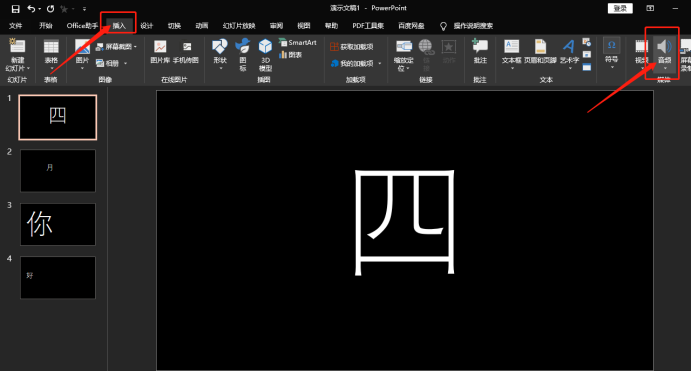Screen dimensions: 692x371
Task: Insert date and time small icon
Action: click(x=587, y=42)
